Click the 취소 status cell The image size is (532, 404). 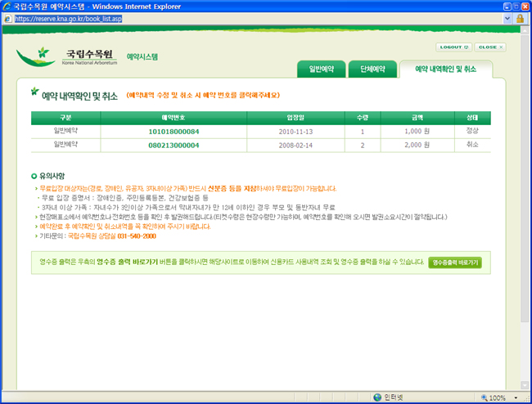(472, 145)
